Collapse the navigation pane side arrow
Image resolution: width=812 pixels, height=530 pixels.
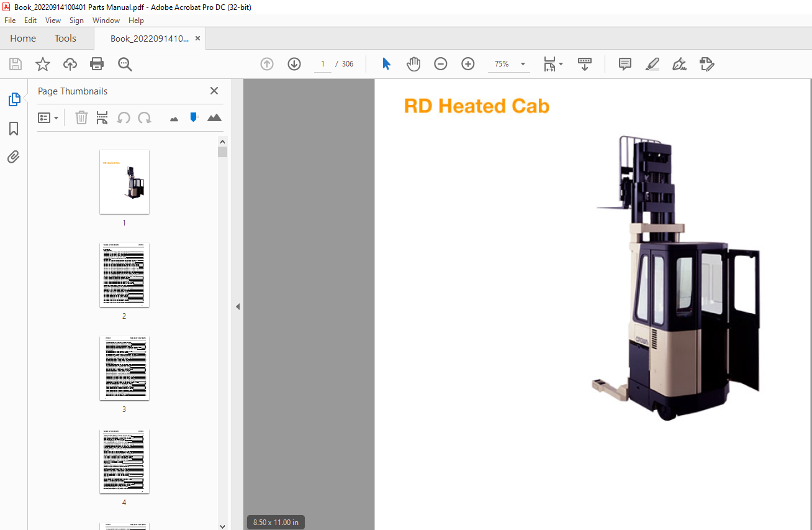pos(237,306)
